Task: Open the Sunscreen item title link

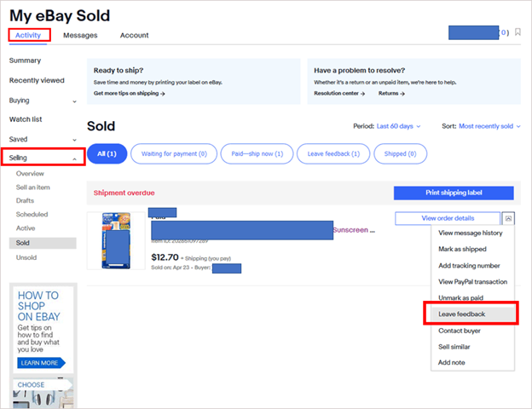Action: click(x=354, y=230)
